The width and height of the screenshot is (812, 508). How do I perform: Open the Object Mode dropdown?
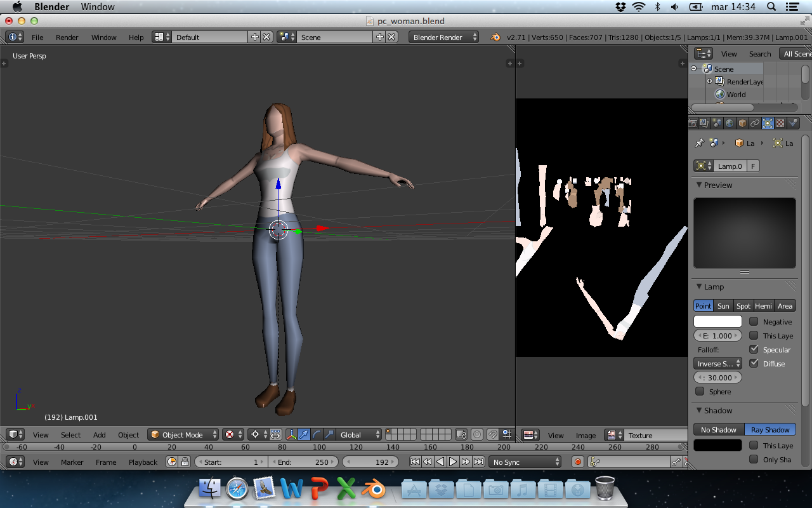pyautogui.click(x=183, y=435)
